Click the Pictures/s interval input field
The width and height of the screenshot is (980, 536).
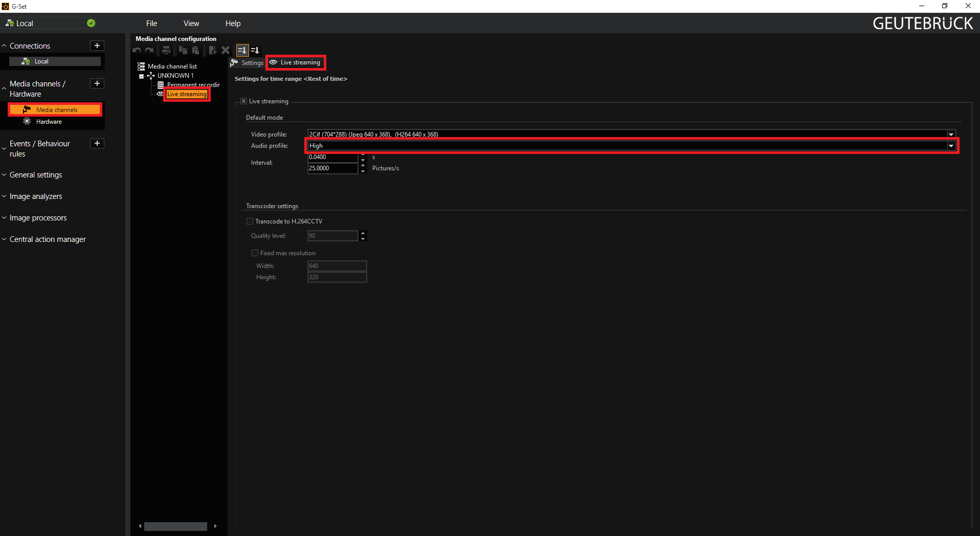pos(332,168)
